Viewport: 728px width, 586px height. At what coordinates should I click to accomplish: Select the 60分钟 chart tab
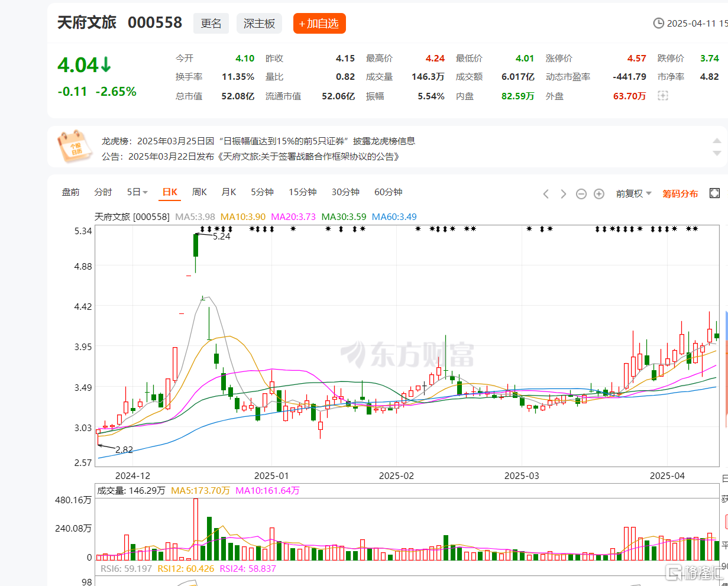click(x=389, y=192)
